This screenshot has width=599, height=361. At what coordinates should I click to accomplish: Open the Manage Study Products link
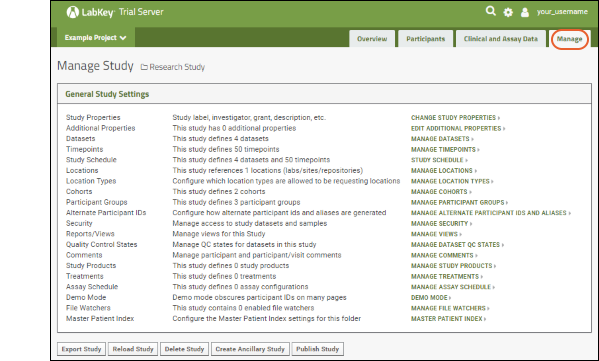453,266
